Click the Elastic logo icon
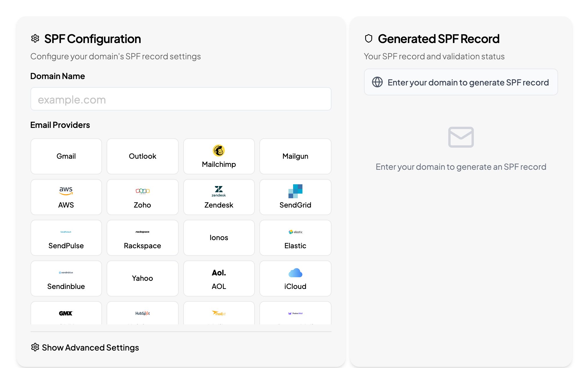The width and height of the screenshot is (588, 368). click(x=295, y=232)
